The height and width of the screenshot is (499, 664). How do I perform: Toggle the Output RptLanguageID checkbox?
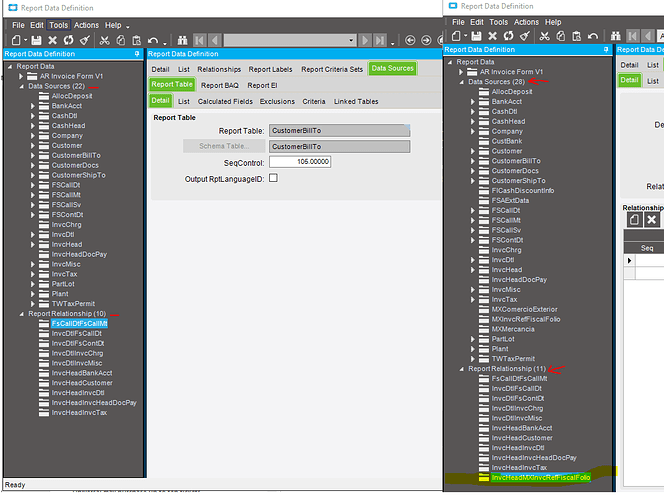point(274,178)
